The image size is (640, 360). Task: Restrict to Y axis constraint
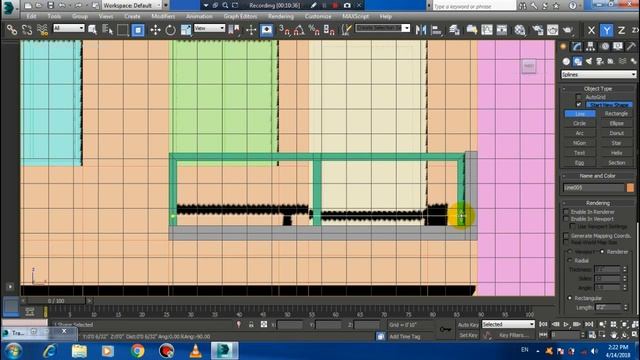click(607, 30)
